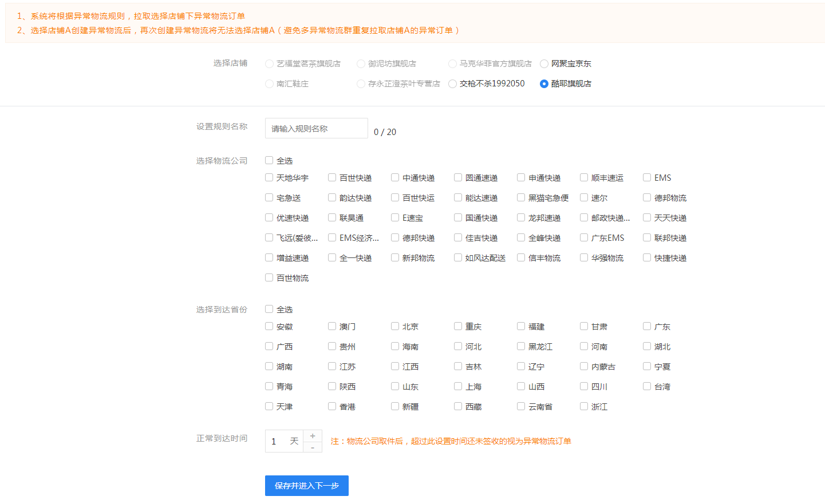
Task: Tick the 北京 province checkbox
Action: pyautogui.click(x=395, y=326)
